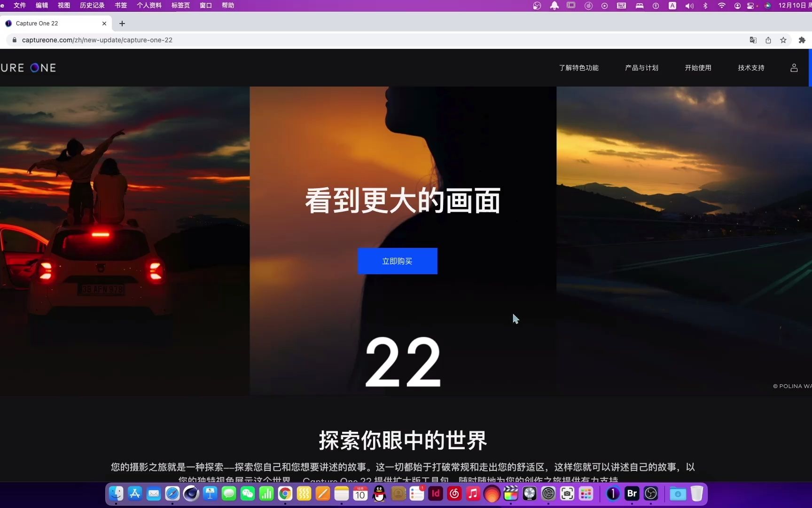Image resolution: width=812 pixels, height=508 pixels.
Task: Open WeChat from the dock
Action: [x=248, y=494]
